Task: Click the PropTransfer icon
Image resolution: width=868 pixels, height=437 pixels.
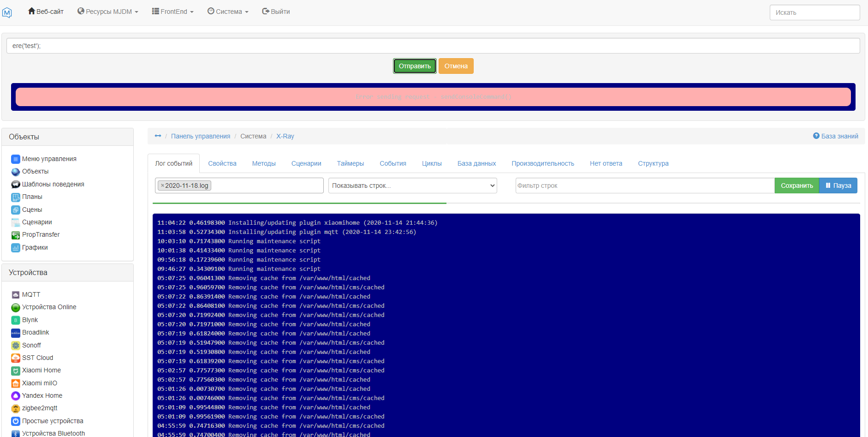Action: tap(16, 235)
